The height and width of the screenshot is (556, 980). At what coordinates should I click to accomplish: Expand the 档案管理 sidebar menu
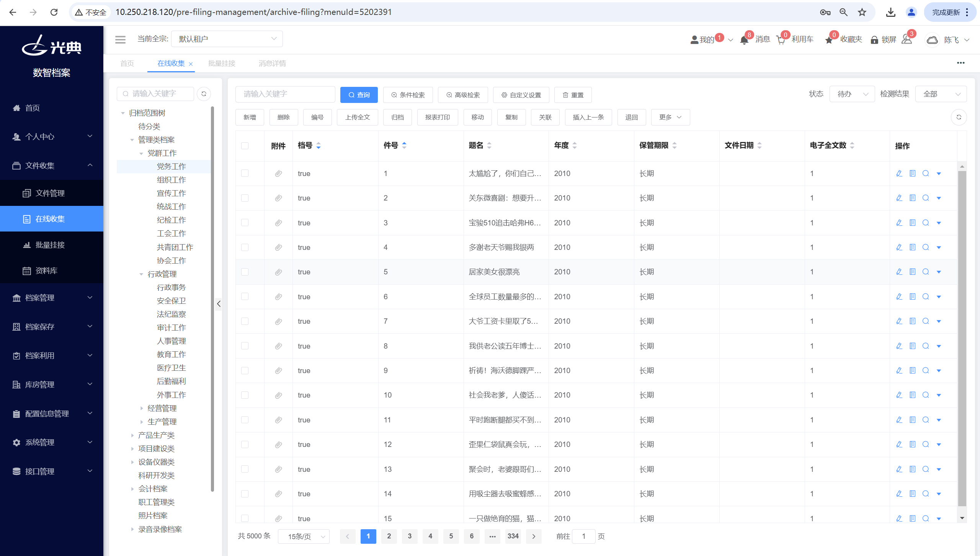click(x=52, y=298)
